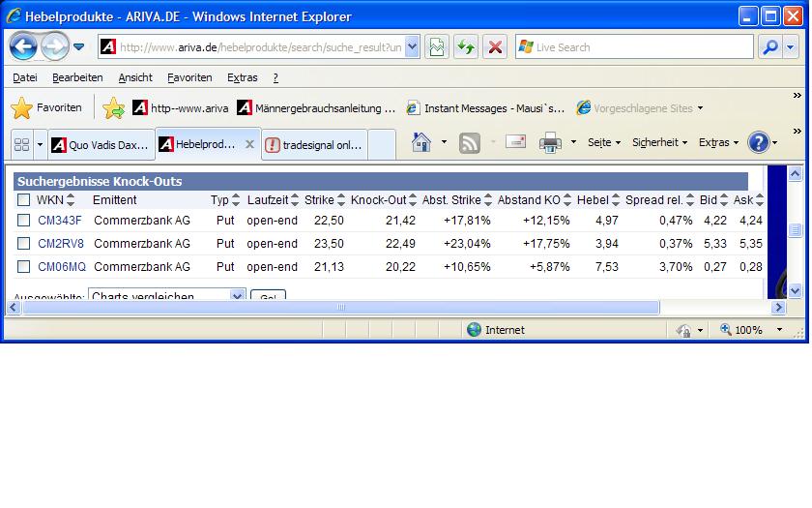Sort by Laufzeit column arrows
This screenshot has height=508, width=812.
point(295,199)
